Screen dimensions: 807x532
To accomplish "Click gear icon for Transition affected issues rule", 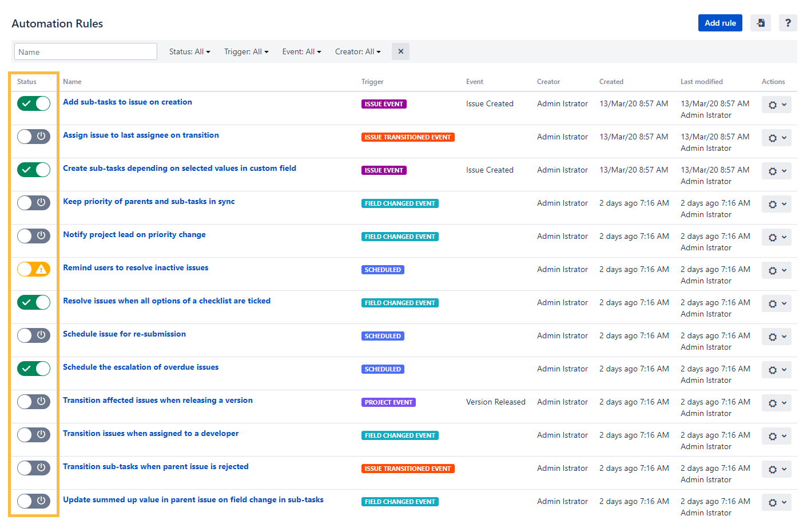I will coord(776,403).
